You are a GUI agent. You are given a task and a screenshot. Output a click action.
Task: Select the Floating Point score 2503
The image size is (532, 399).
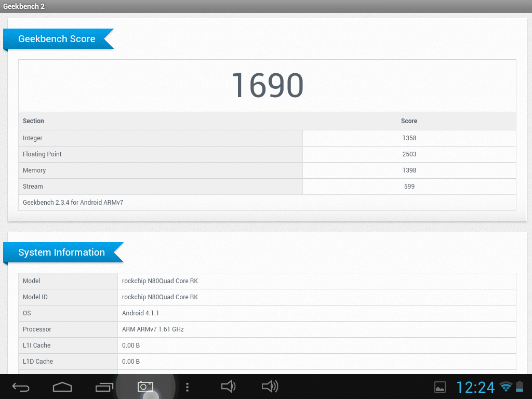coord(409,154)
